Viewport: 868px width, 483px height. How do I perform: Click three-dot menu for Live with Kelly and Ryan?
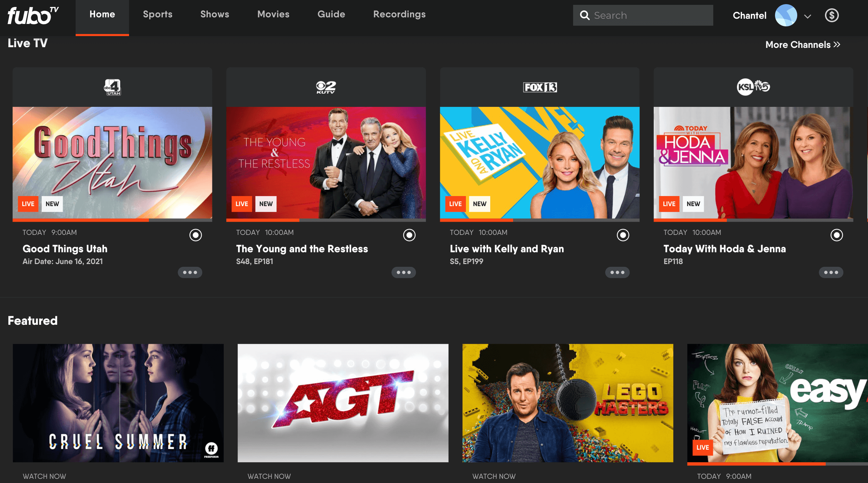[x=618, y=272]
